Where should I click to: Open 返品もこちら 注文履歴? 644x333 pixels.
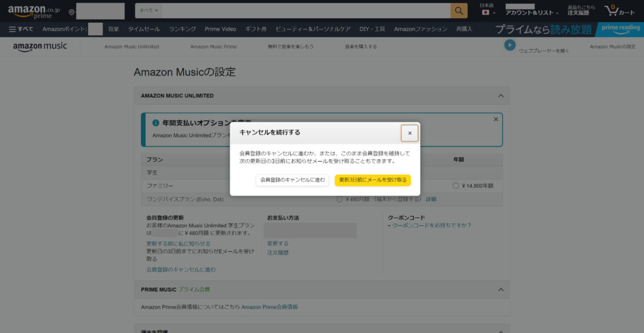pyautogui.click(x=580, y=10)
